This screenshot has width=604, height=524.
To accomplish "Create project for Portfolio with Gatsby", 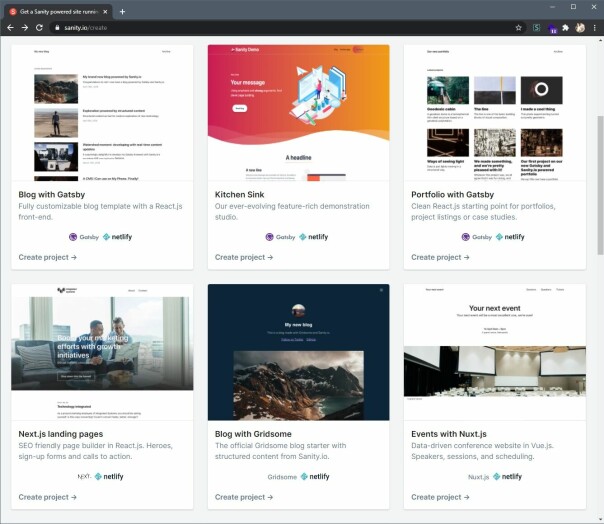I will pos(440,257).
